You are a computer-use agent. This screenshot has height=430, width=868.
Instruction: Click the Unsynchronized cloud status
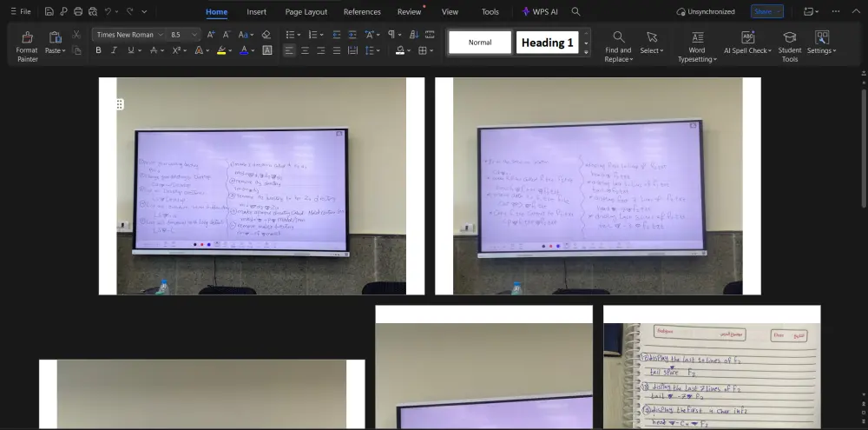(706, 11)
